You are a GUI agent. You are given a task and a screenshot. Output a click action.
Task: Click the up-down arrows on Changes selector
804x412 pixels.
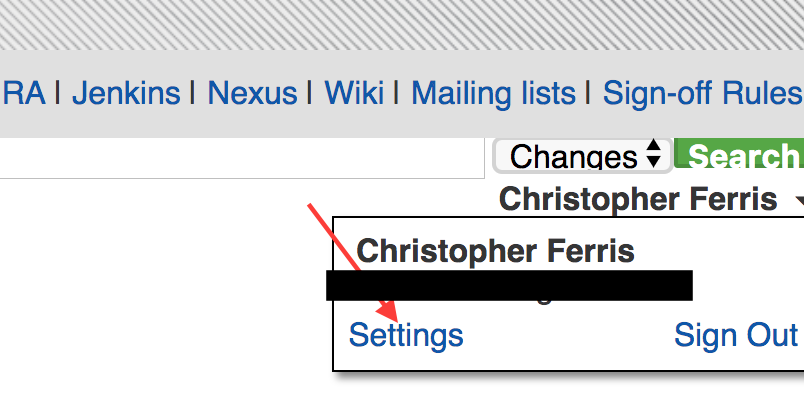[x=653, y=154]
